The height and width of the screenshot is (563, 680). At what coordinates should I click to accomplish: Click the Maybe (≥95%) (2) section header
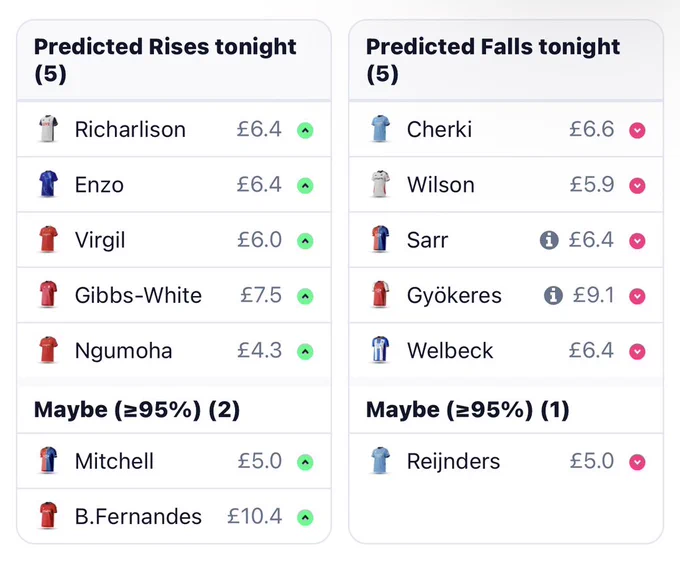click(x=137, y=410)
